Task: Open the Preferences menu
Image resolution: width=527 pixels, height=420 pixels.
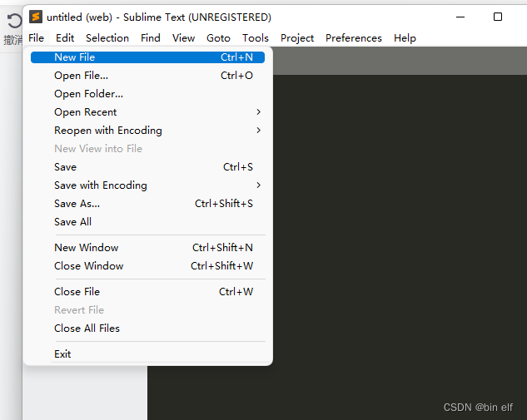Action: pyautogui.click(x=354, y=38)
